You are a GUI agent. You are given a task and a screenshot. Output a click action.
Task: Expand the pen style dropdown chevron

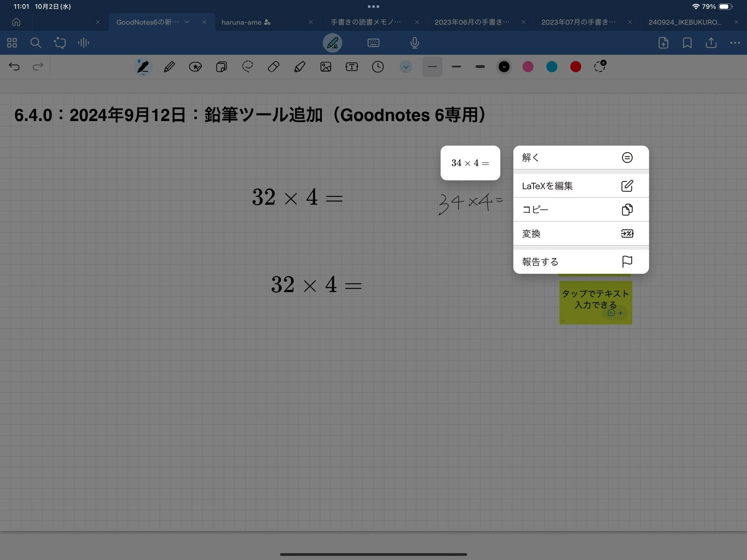406,67
